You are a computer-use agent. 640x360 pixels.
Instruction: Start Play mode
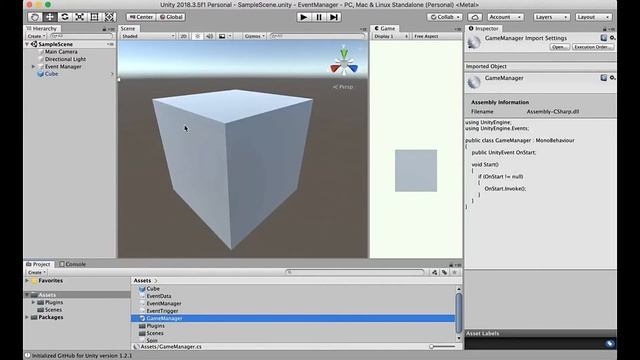click(303, 17)
